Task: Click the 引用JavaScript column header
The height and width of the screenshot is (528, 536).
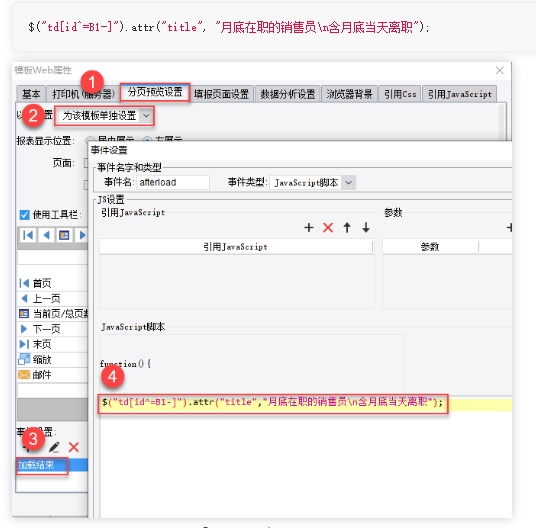Action: point(236,247)
